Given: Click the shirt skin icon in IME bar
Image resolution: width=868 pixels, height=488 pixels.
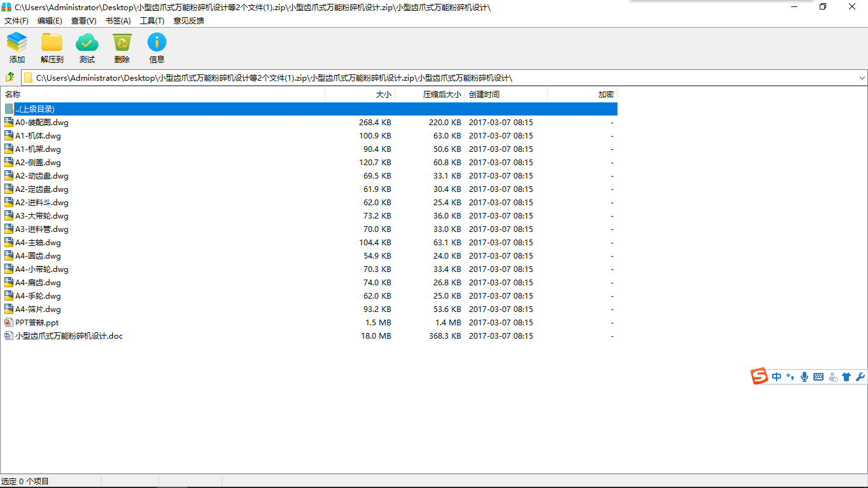Looking at the screenshot, I should coord(846,377).
